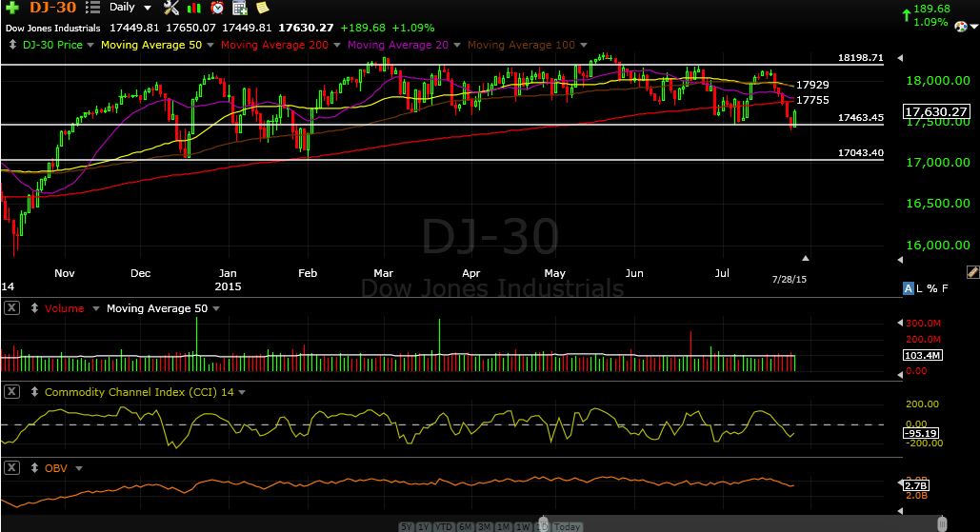Image resolution: width=980 pixels, height=532 pixels.
Task: Click the 17043.40 support line label
Action: pyautogui.click(x=861, y=152)
